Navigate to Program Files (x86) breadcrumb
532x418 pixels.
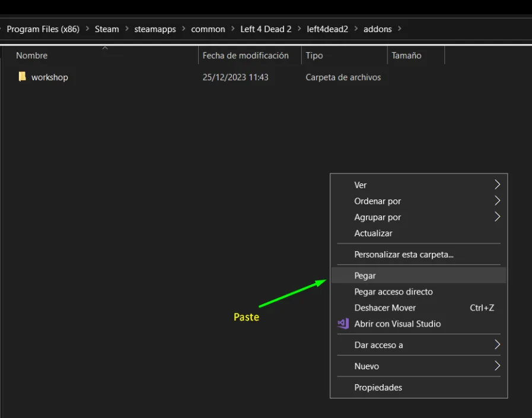(43, 29)
